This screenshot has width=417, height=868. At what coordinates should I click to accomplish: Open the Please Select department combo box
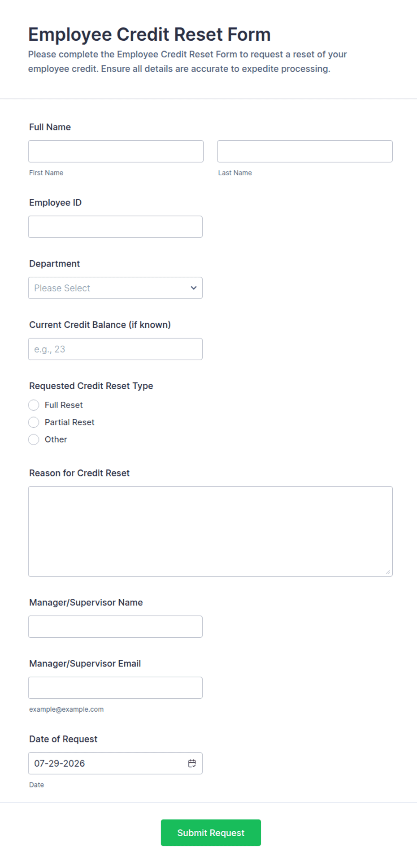pyautogui.click(x=115, y=288)
